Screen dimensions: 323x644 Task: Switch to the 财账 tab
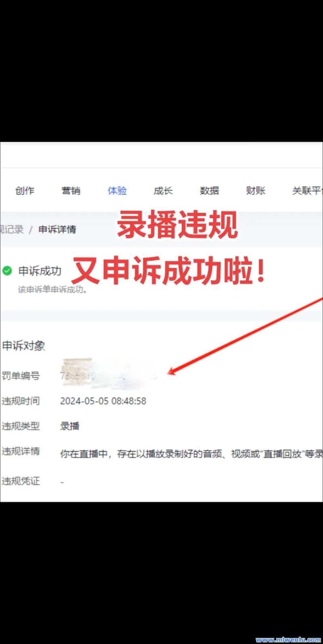pos(256,191)
